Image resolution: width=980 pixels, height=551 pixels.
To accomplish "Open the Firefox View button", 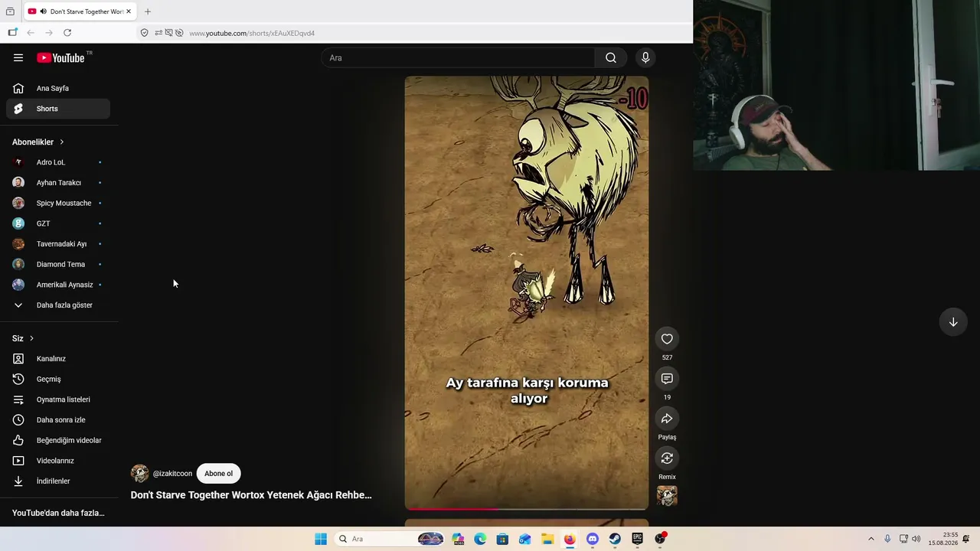I will (x=10, y=11).
